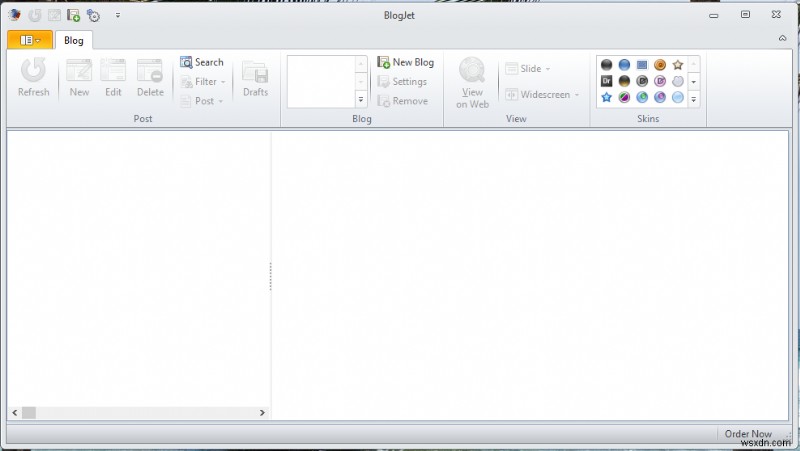Image resolution: width=800 pixels, height=451 pixels.
Task: Open the Widescreen layout dropdown
Action: pos(542,94)
